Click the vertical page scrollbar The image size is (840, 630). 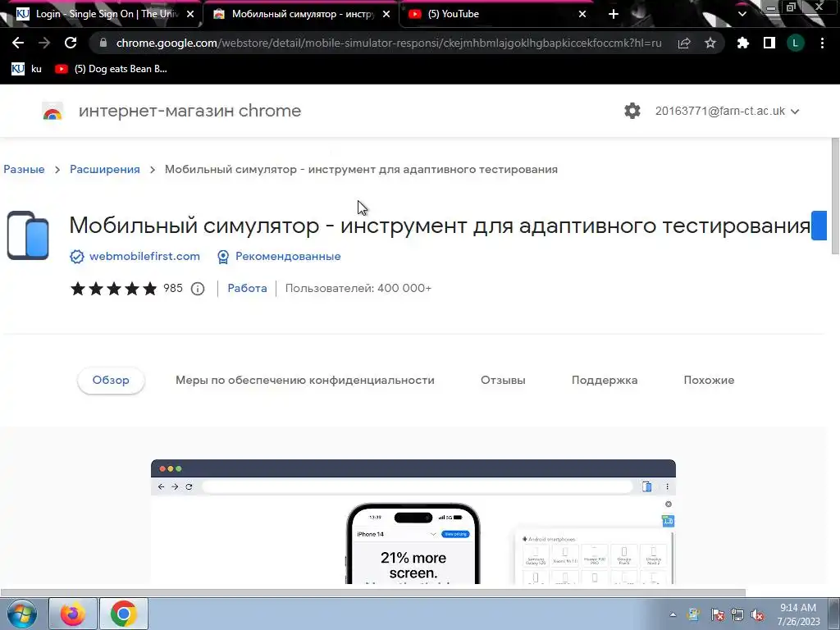(835, 196)
